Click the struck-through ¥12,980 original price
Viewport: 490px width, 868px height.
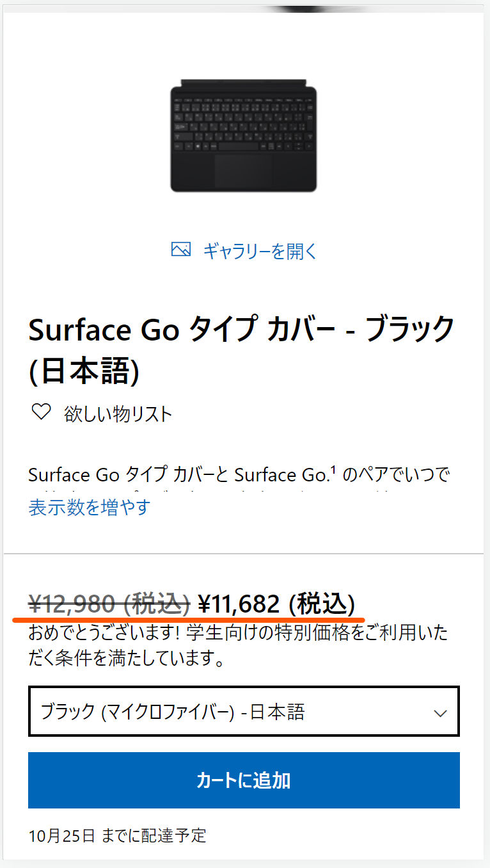point(109,604)
